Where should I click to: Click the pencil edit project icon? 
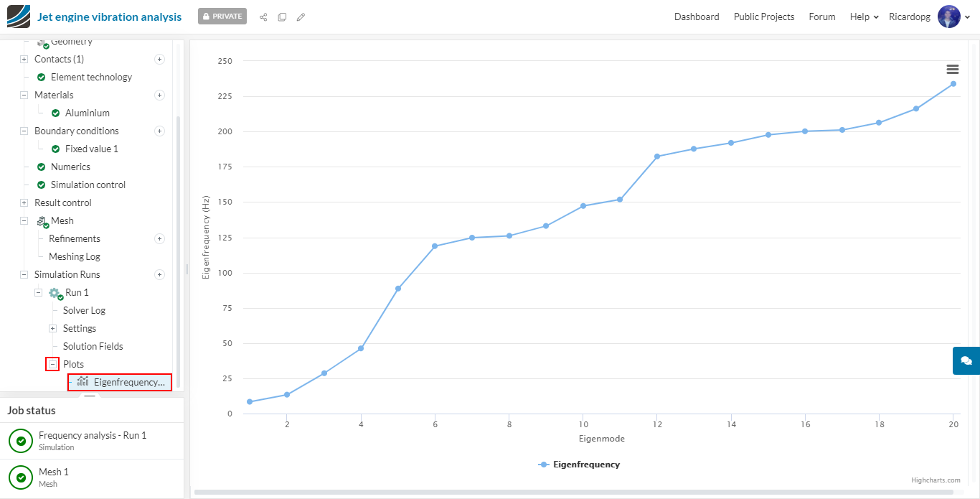pos(301,17)
